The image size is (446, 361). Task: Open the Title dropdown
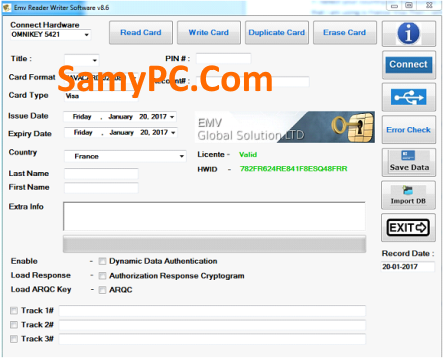[82, 60]
